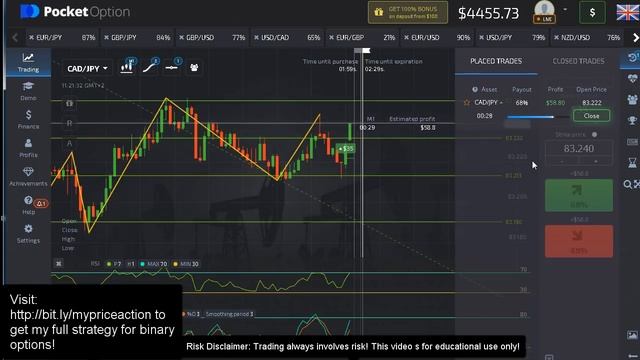Open social trading people icon in chart toolbar

tap(194, 67)
